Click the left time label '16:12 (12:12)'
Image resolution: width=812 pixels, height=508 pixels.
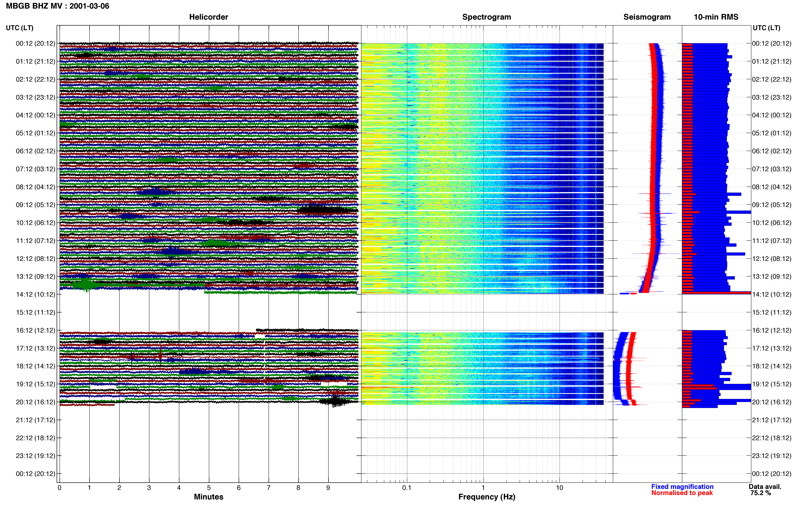tap(36, 330)
